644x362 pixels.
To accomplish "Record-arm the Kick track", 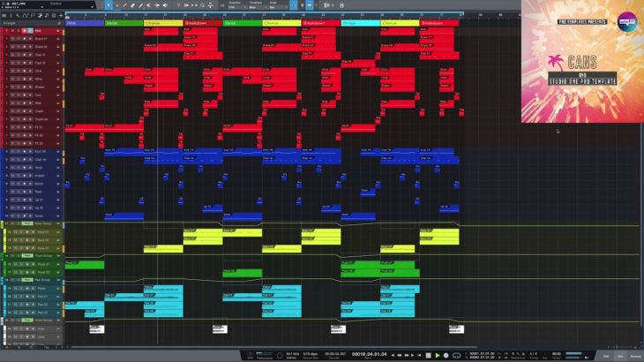I will point(24,31).
